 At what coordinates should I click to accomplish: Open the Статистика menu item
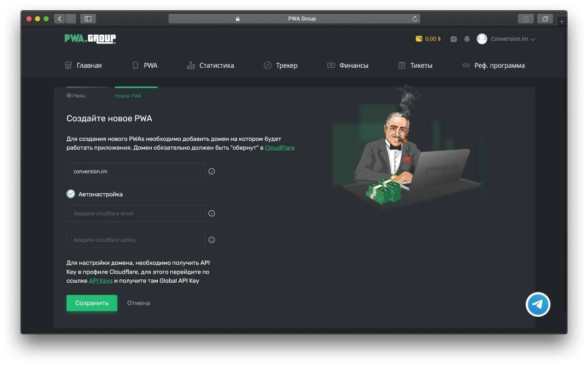click(x=210, y=66)
